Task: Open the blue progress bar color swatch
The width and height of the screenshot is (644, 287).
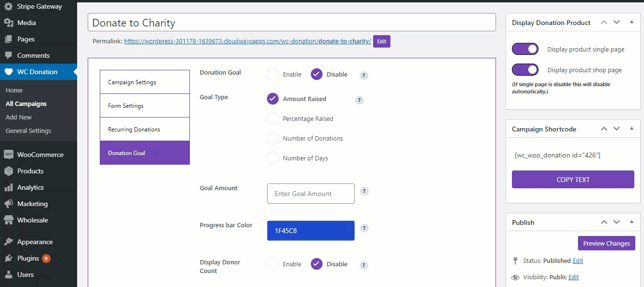Action: point(310,231)
